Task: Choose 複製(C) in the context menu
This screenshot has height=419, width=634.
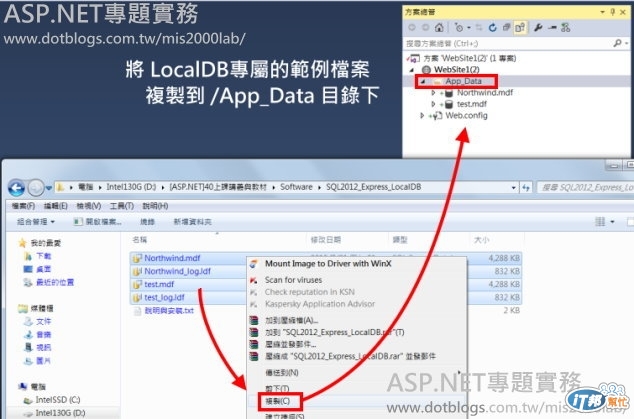Action: coord(277,401)
